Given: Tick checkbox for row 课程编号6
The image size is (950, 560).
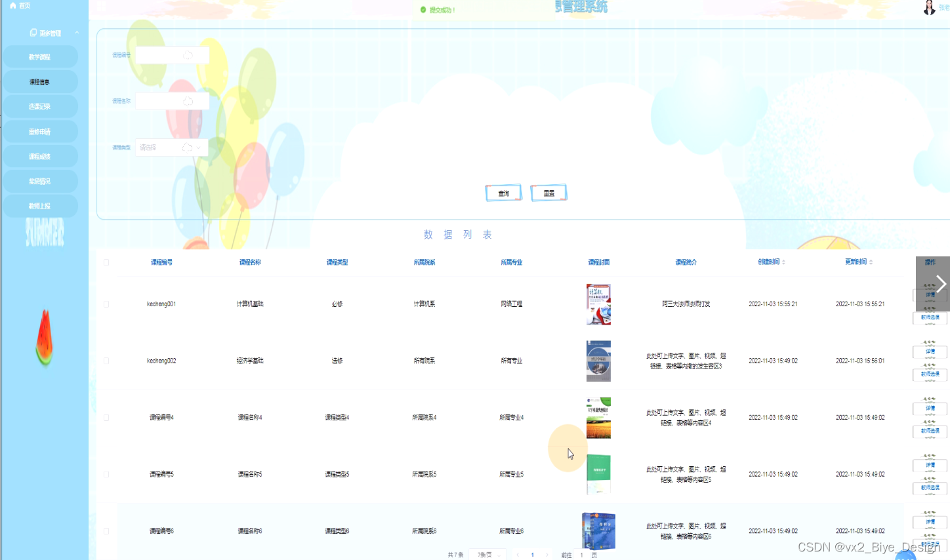Looking at the screenshot, I should click(106, 531).
